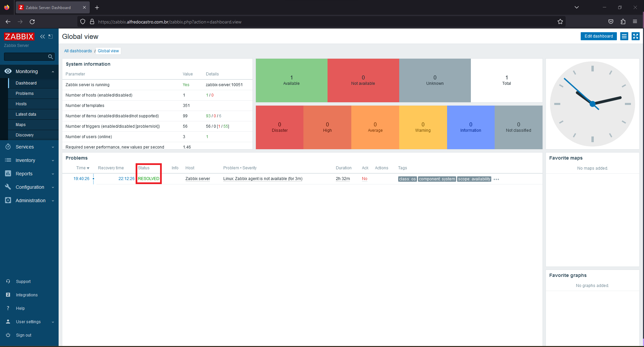
Task: Enter kiosk fullscreen mode icon
Action: [x=636, y=36]
